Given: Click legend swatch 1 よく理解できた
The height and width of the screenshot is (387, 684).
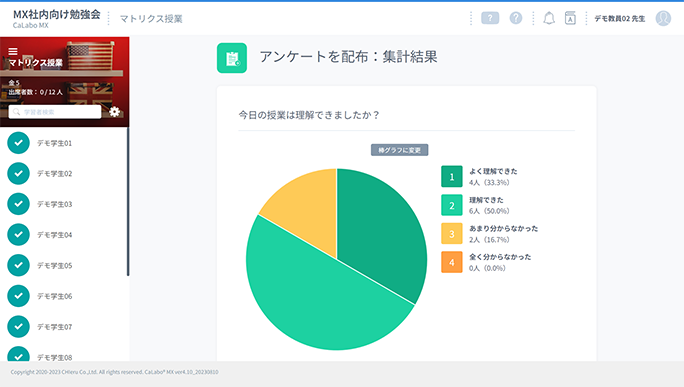Looking at the screenshot, I should [x=451, y=176].
